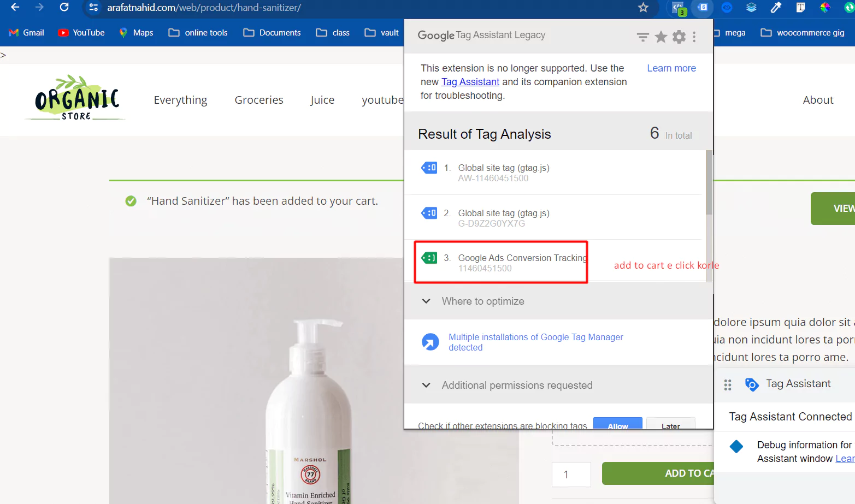
Task: Click the quantity input field
Action: point(571,474)
